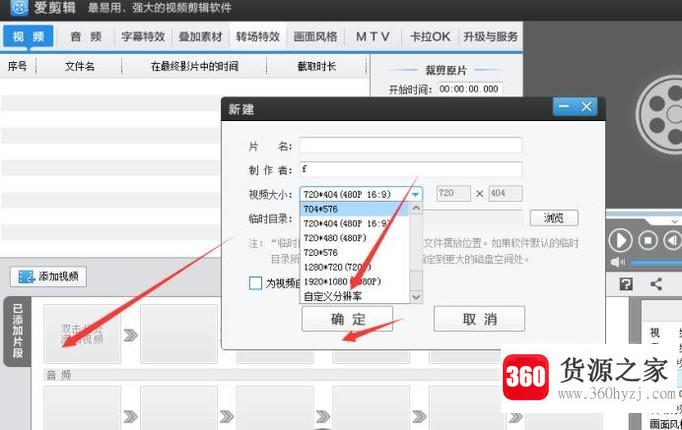Screen dimensions: 682x430
Task: Expand the 视频大小 dropdown arrow
Action: coord(415,194)
